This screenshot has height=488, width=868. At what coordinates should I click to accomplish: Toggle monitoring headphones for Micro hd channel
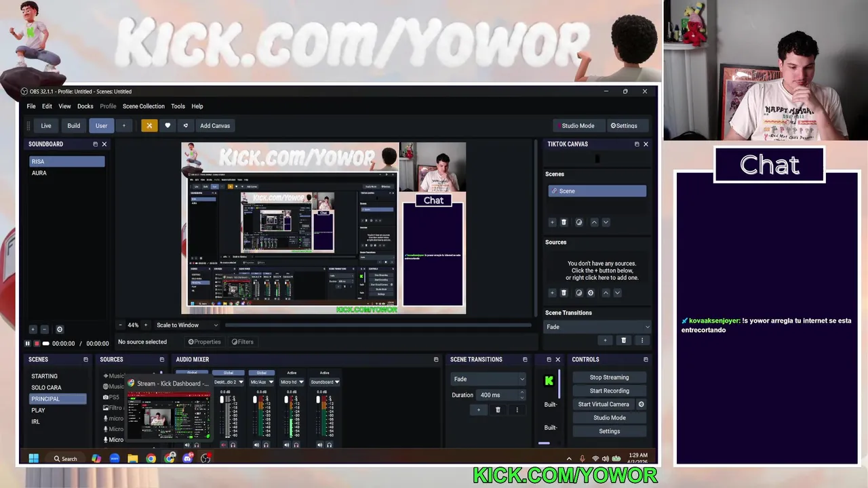click(x=296, y=445)
